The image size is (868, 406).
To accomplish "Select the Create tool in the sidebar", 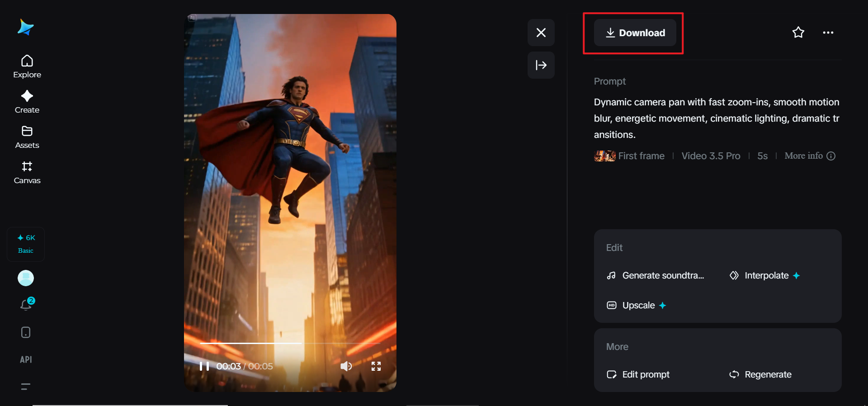I will click(x=27, y=101).
